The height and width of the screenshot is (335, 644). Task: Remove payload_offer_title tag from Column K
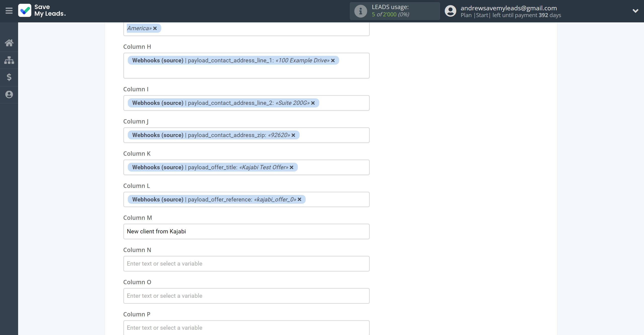(292, 167)
